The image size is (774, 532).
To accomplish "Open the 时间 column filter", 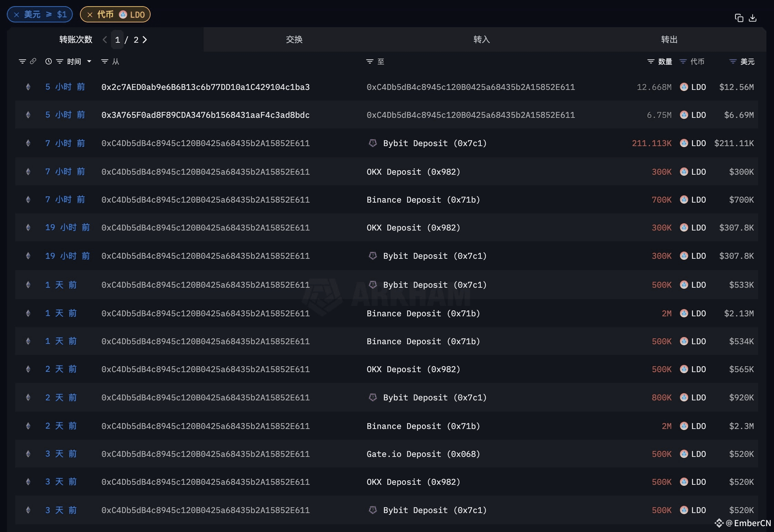I will pyautogui.click(x=60, y=61).
